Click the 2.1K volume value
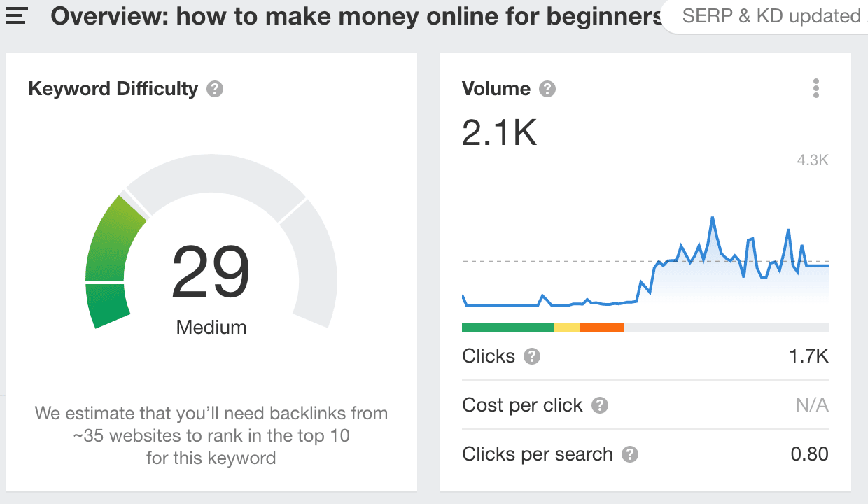Screen dimensions: 868x504 pyautogui.click(x=499, y=132)
